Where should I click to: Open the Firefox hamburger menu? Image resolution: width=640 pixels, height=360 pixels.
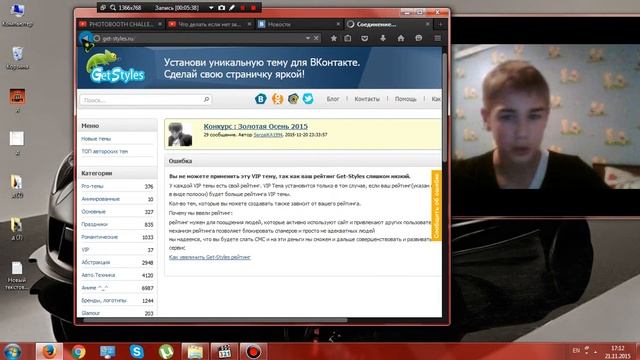point(437,38)
